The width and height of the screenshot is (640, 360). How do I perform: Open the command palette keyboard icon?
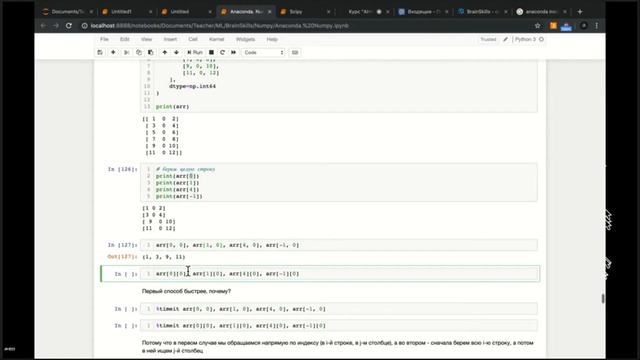pos(295,52)
